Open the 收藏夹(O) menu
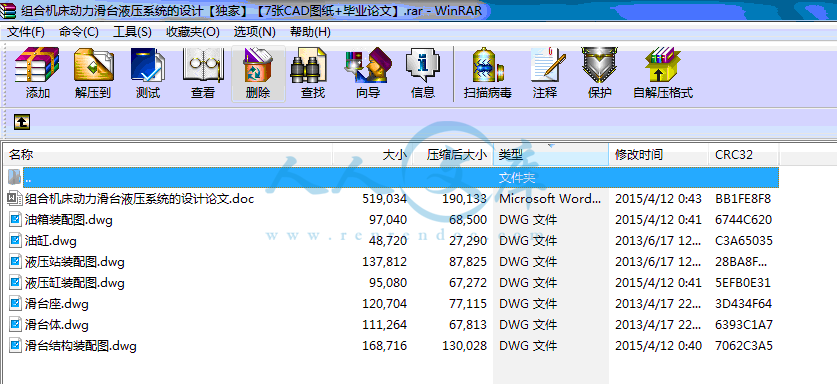The width and height of the screenshot is (837, 384). point(193,32)
